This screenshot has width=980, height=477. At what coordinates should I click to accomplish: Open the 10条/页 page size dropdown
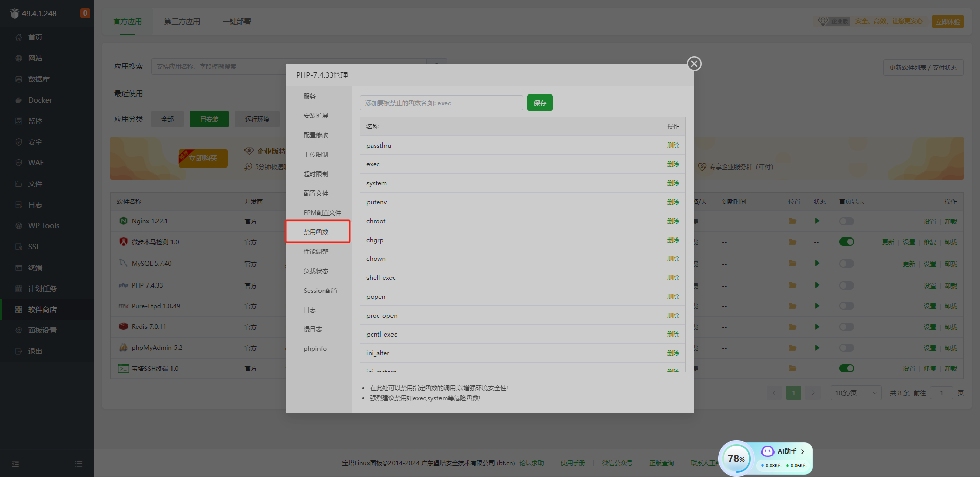click(x=856, y=393)
